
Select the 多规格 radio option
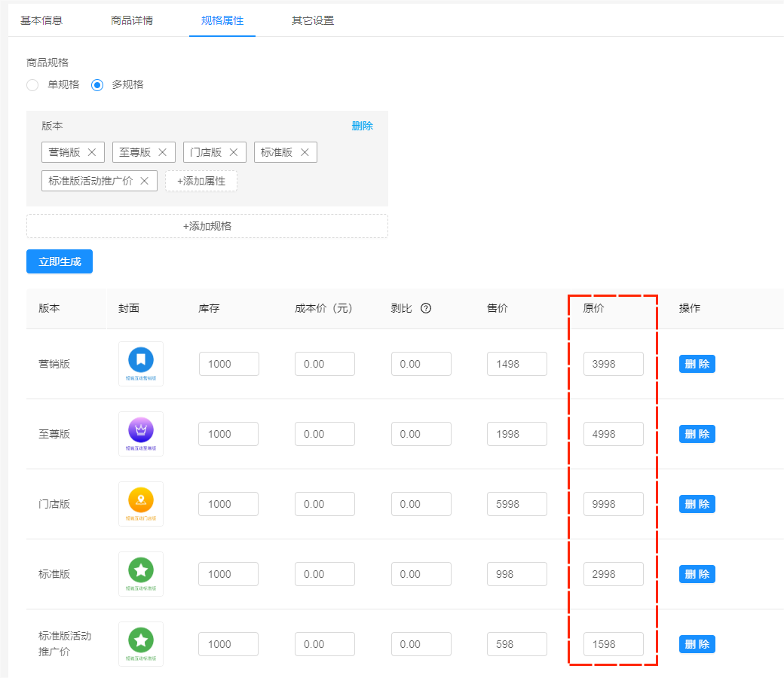(x=96, y=85)
